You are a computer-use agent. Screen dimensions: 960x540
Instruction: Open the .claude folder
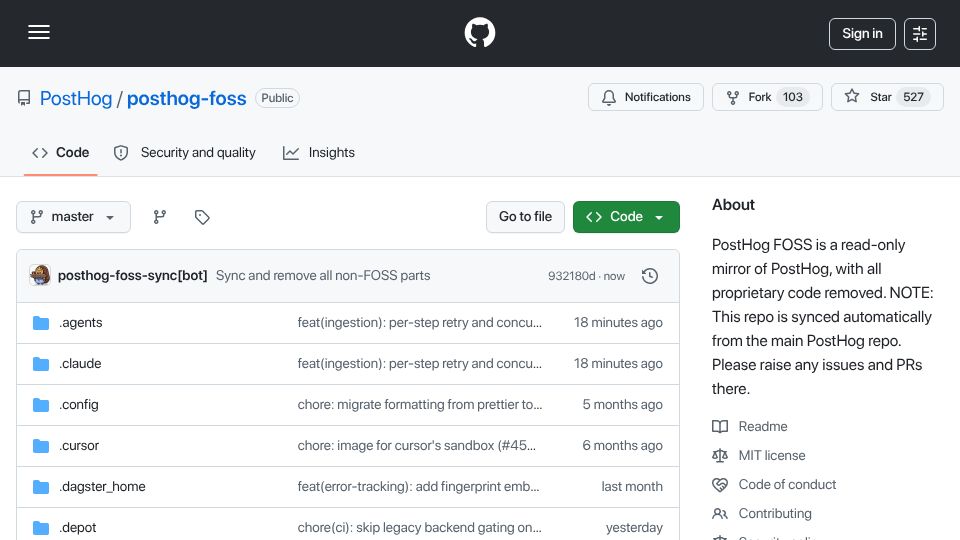pos(80,364)
